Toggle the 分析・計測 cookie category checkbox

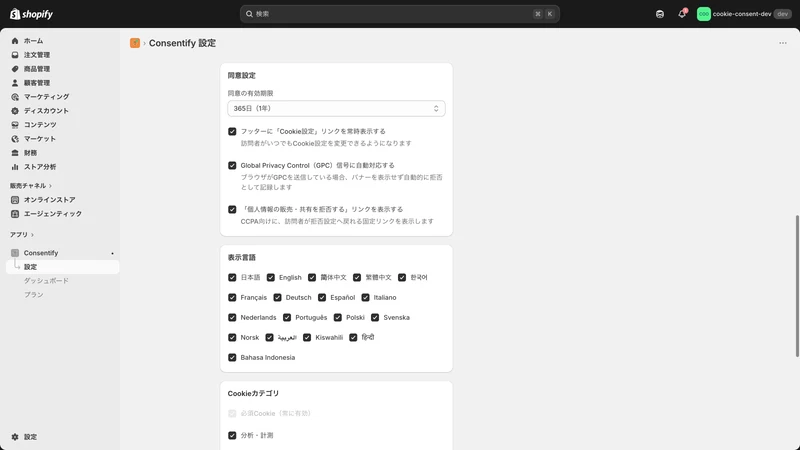click(232, 435)
